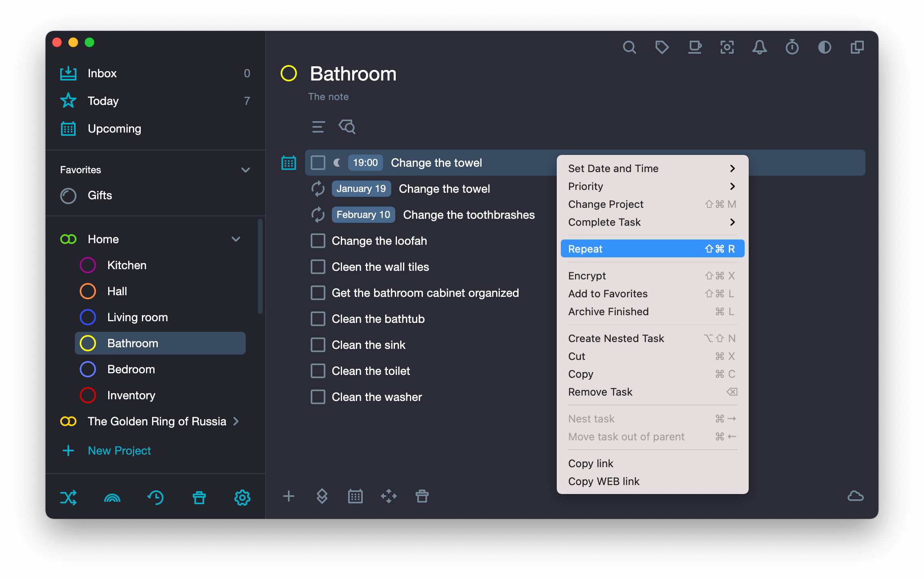The height and width of the screenshot is (579, 924).
Task: Choose Add to Favorites menu item
Action: [x=652, y=294]
